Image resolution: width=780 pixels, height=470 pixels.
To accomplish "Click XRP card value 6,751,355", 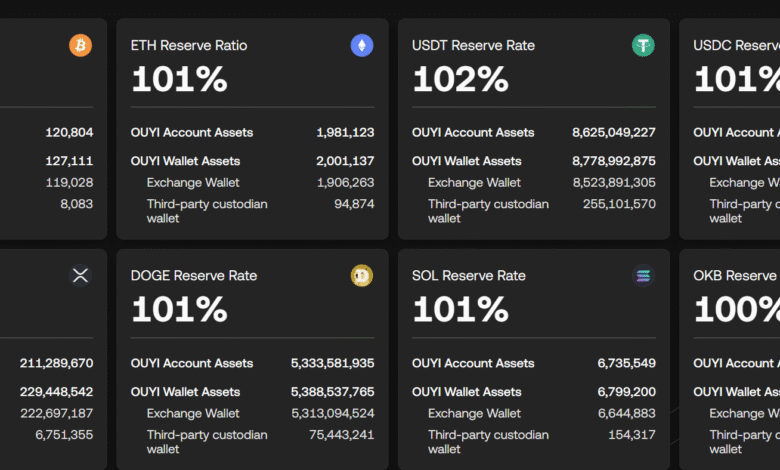I will point(64,435).
